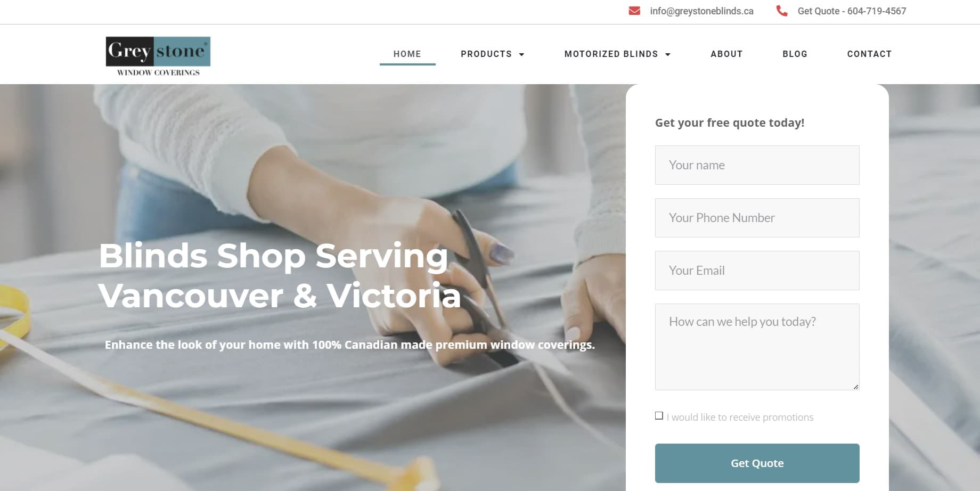Screen dimensions: 980x491
Task: Expand the Motorized Blinds menu arrow
Action: click(x=667, y=54)
